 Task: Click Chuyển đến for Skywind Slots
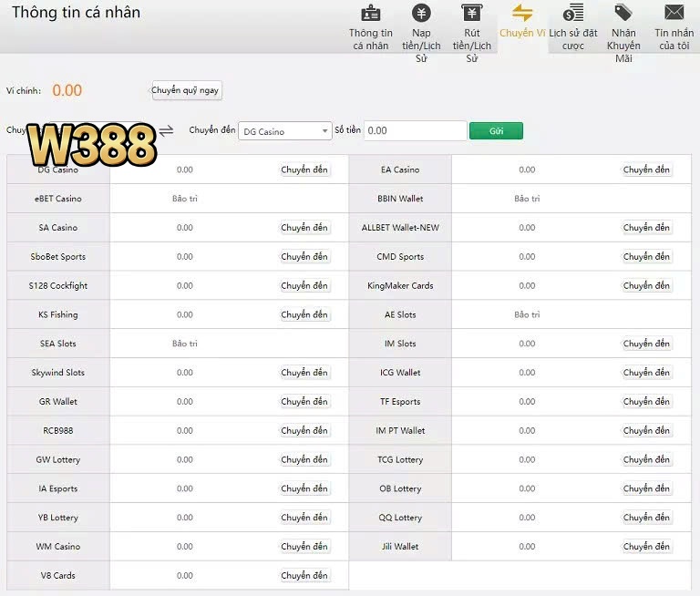coord(304,373)
